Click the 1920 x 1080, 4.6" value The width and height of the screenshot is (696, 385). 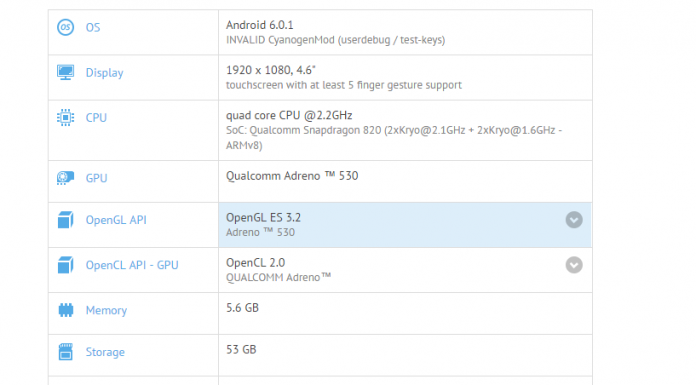pyautogui.click(x=271, y=70)
